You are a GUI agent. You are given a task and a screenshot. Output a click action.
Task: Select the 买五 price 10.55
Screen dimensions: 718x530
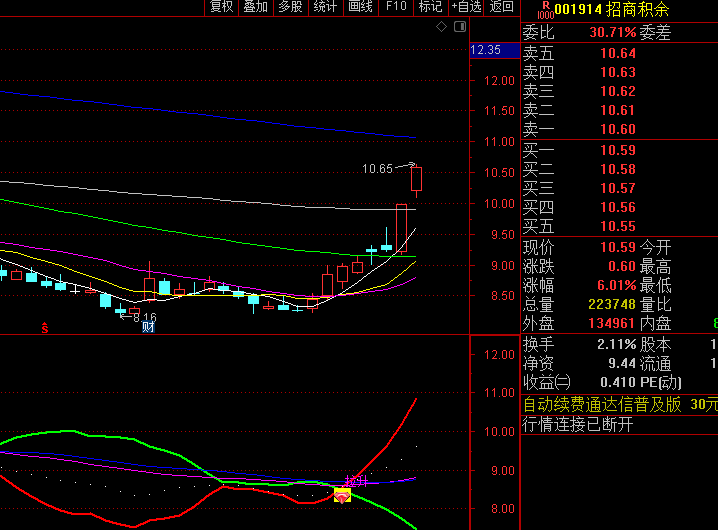618,226
